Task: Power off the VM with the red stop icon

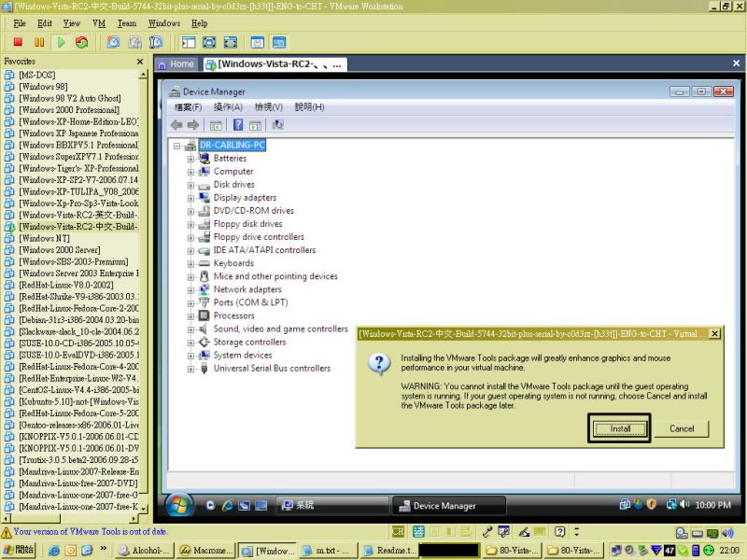Action: click(x=18, y=42)
